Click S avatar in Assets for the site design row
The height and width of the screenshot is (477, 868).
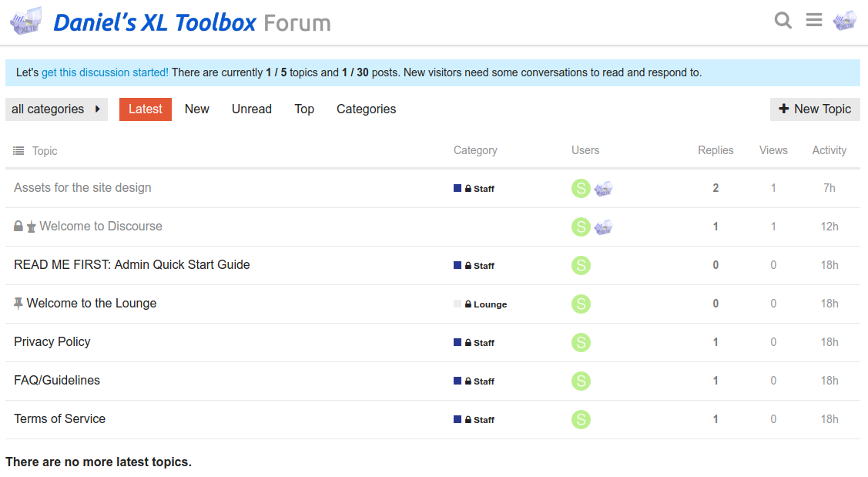[581, 188]
